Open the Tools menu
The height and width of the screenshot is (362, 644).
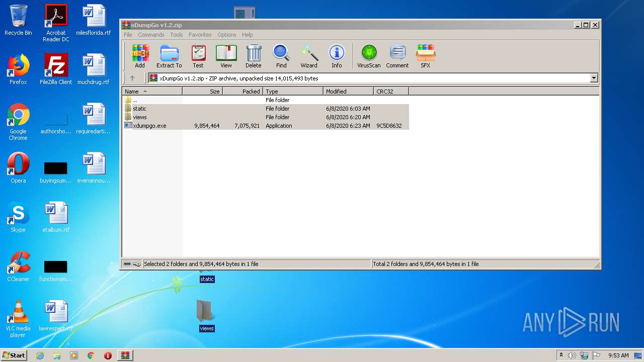177,35
